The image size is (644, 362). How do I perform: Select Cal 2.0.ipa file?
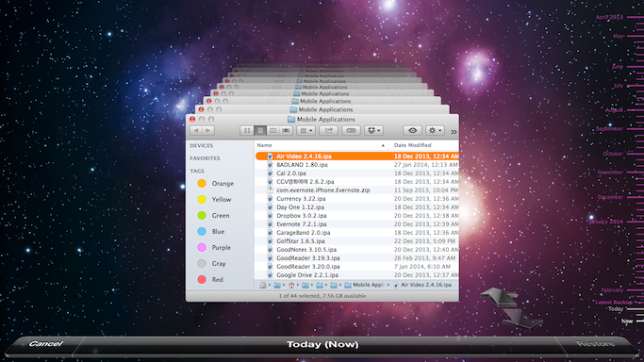pos(357,173)
